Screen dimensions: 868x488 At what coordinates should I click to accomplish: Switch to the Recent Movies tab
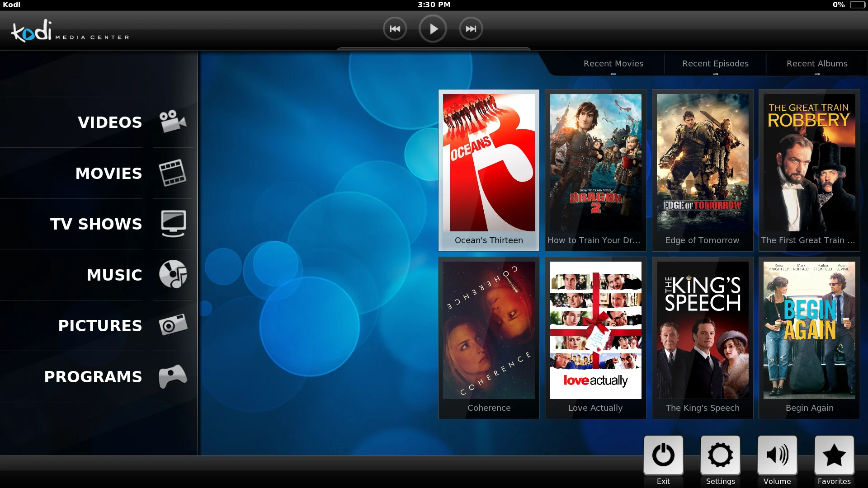point(613,64)
